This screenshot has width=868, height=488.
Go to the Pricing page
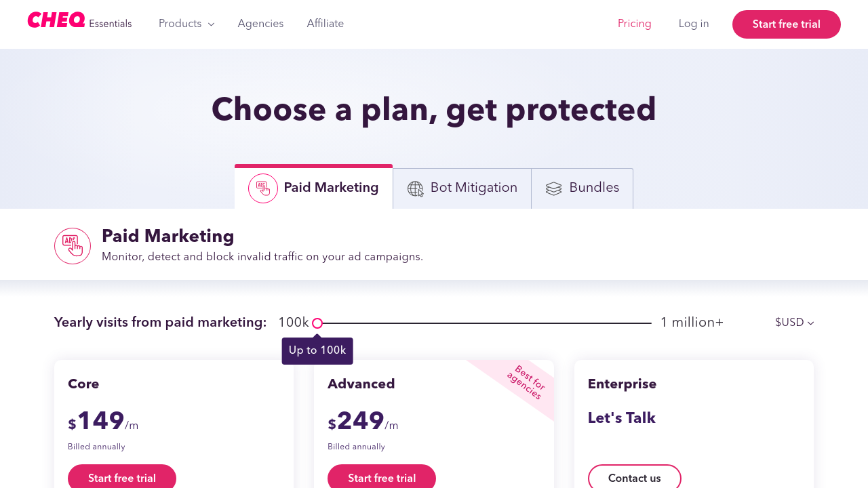click(634, 24)
